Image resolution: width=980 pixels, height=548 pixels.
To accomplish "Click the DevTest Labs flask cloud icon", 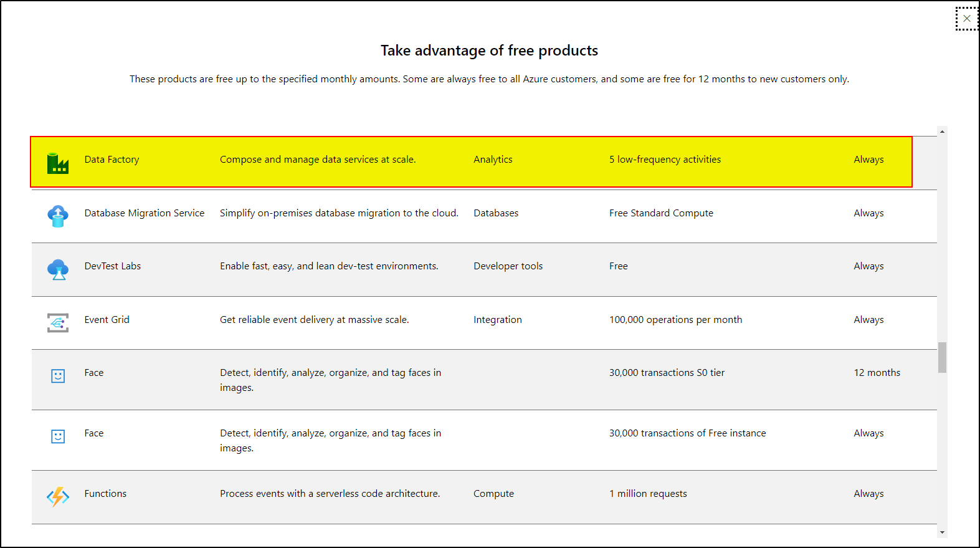I will pyautogui.click(x=58, y=269).
